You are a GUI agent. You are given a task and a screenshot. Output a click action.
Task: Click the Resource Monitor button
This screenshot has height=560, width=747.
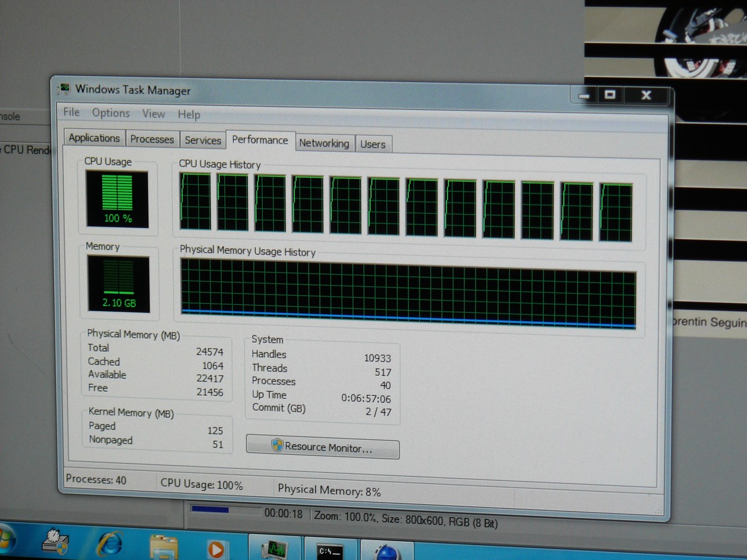(x=322, y=447)
